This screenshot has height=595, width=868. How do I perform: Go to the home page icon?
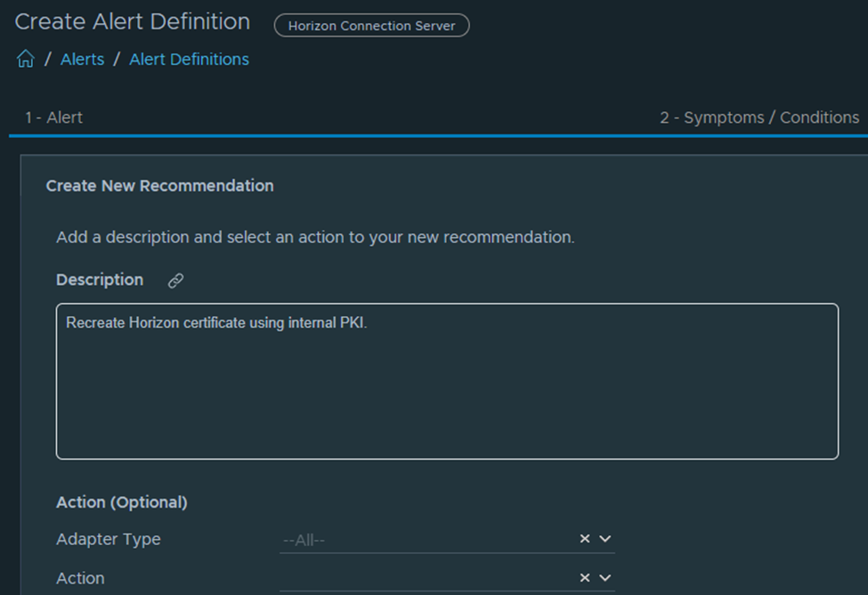point(26,59)
